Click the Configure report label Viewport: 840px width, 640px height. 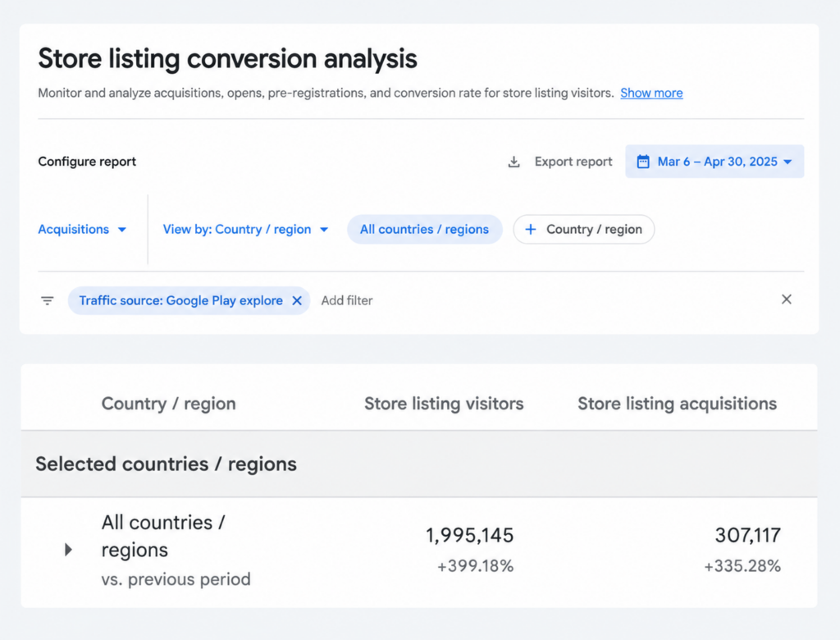pyautogui.click(x=87, y=162)
